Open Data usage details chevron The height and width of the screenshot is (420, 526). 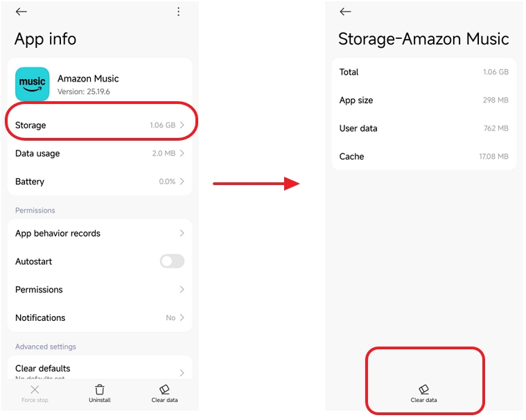(182, 153)
